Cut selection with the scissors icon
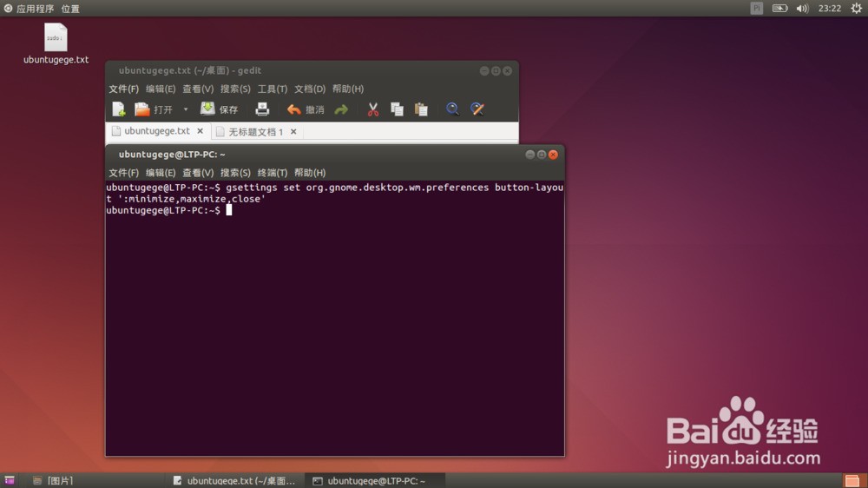 (373, 109)
